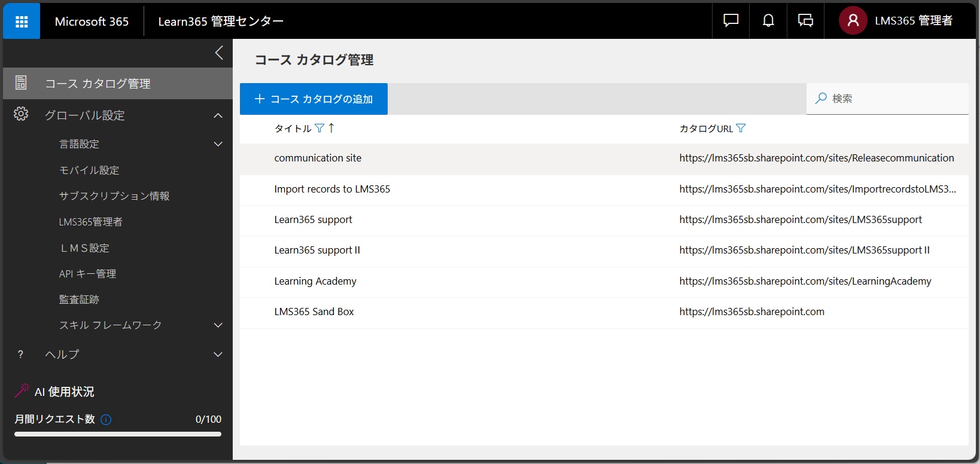
Task: Expand スキル フレームワーク submenu chevron
Action: pyautogui.click(x=218, y=325)
